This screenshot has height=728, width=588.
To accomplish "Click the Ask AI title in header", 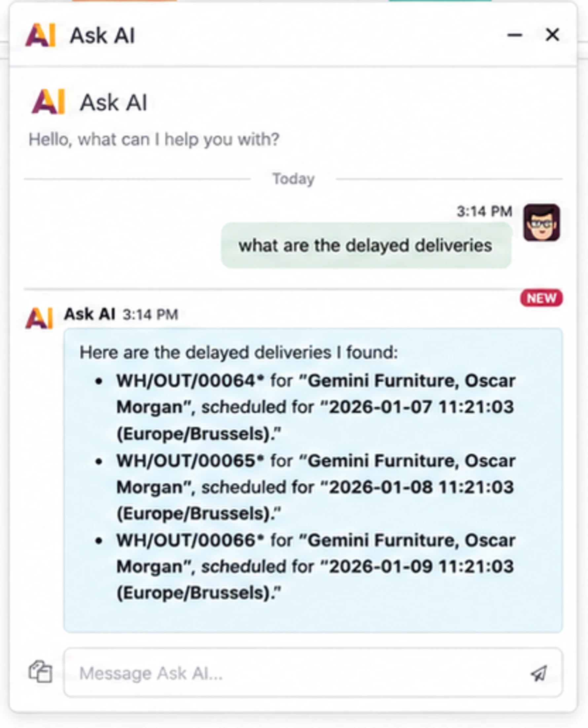I will click(102, 36).
